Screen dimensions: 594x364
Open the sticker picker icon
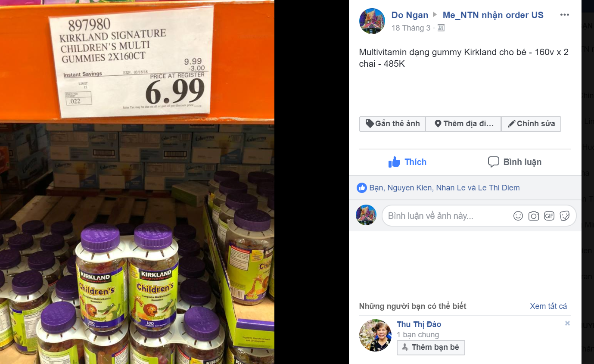click(565, 216)
